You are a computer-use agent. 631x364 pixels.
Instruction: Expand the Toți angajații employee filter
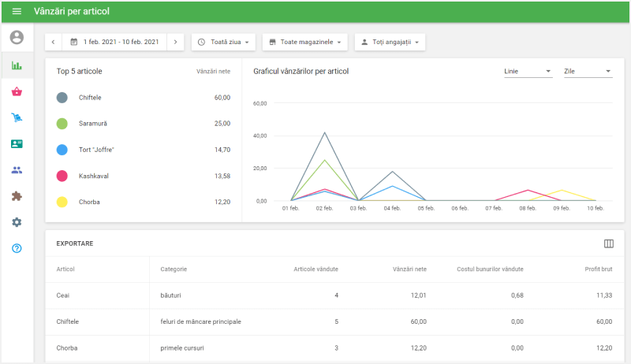coord(390,42)
